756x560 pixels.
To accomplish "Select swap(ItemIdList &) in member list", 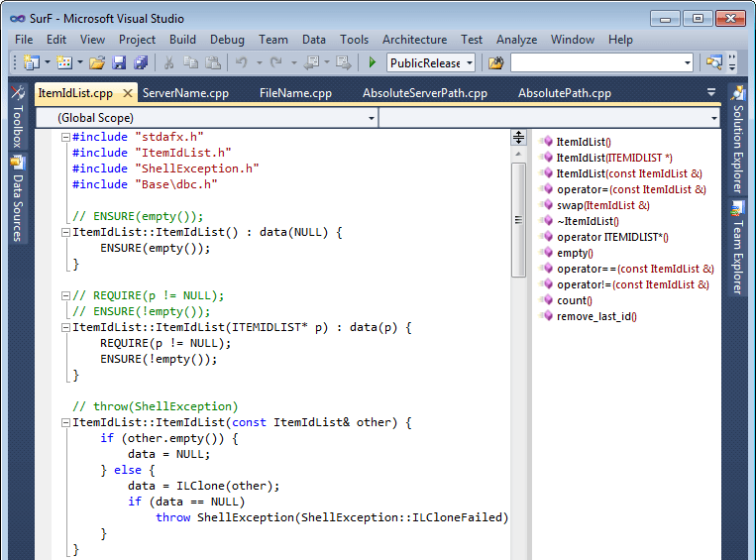I will click(603, 205).
